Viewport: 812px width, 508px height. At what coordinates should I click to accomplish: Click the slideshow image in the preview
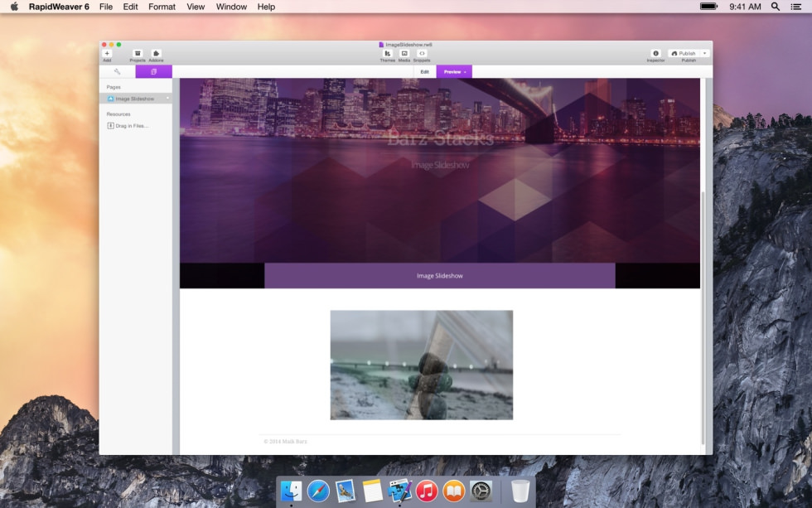tap(422, 365)
